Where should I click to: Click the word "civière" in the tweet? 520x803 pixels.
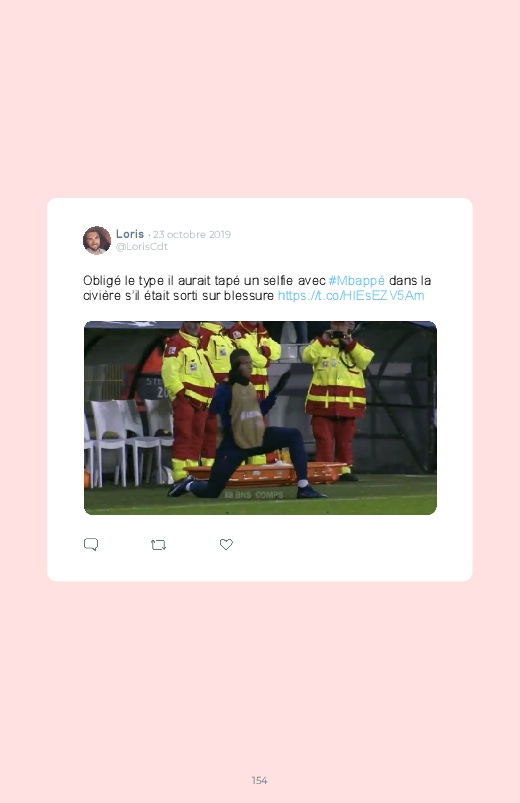coord(102,295)
